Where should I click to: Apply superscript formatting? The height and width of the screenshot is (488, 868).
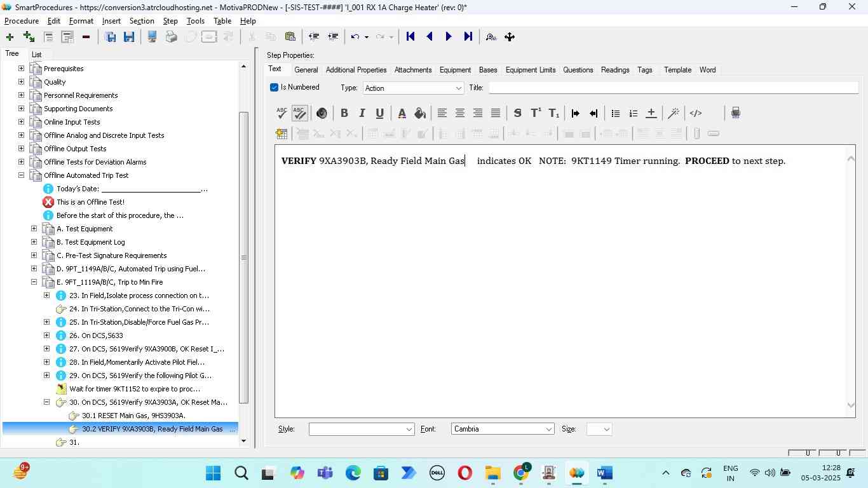point(536,113)
